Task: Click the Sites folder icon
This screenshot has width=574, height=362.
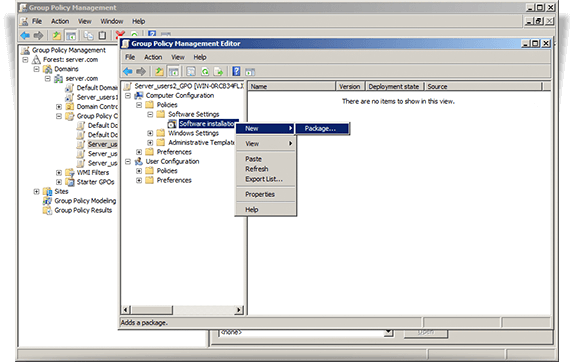Action: click(48, 191)
